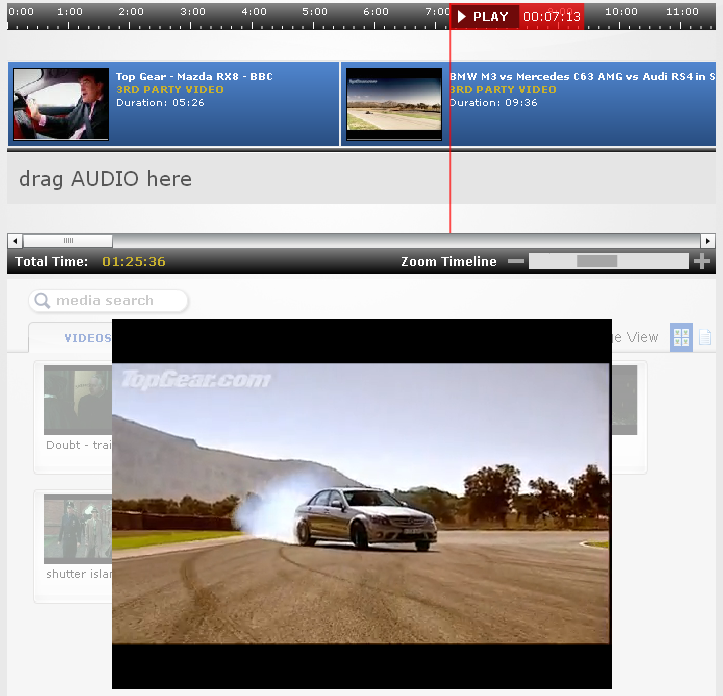Click the timeline scrollbar left arrow
The image size is (723, 696).
15,241
